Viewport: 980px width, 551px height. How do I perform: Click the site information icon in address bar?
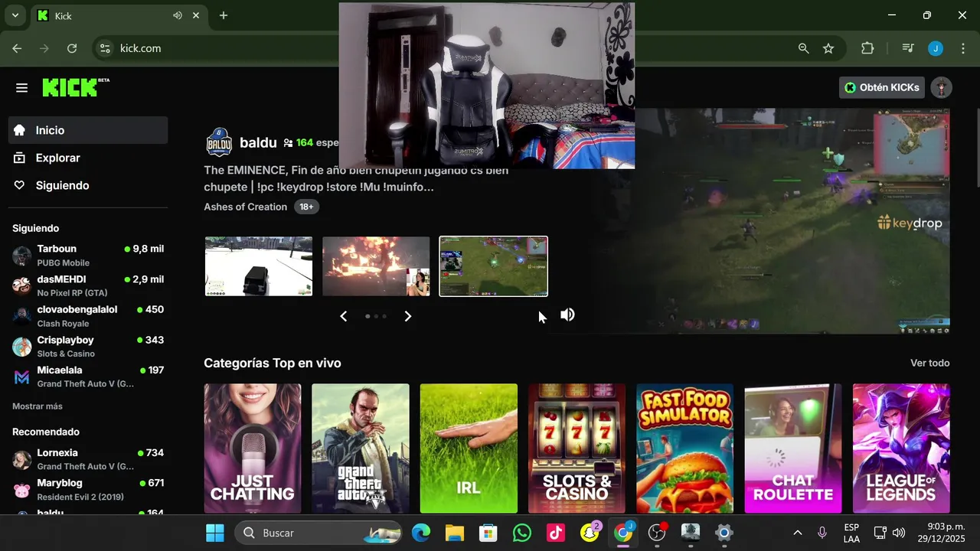[106, 48]
